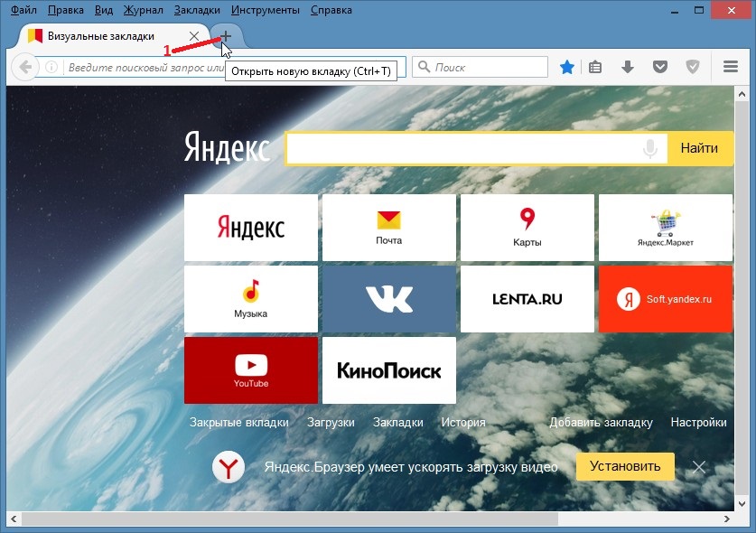
Task: Maximize the browser window
Action: tap(698, 10)
